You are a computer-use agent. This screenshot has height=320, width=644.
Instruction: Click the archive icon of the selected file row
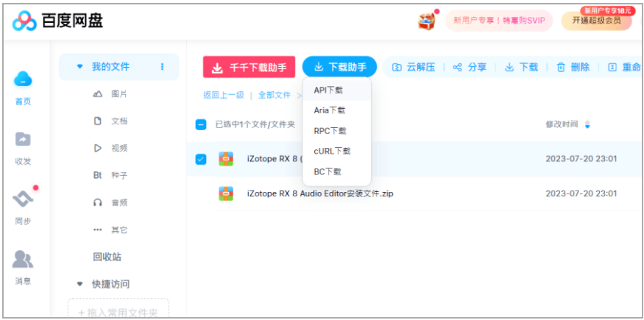(x=226, y=159)
